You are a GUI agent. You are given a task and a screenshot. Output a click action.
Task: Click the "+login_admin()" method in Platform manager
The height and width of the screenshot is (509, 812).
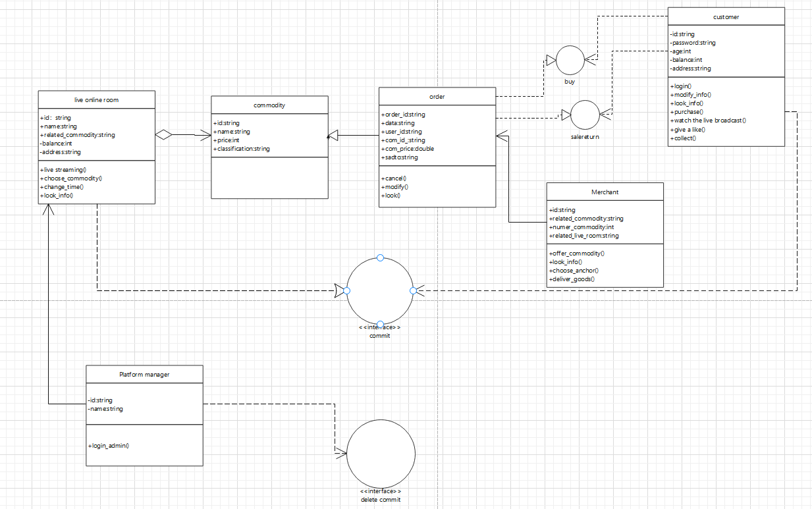coord(108,446)
